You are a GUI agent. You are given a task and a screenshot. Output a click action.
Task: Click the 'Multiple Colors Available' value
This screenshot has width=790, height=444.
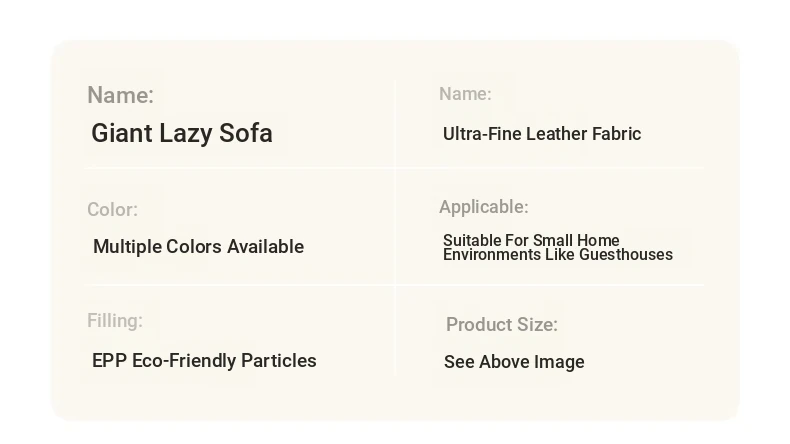point(199,246)
